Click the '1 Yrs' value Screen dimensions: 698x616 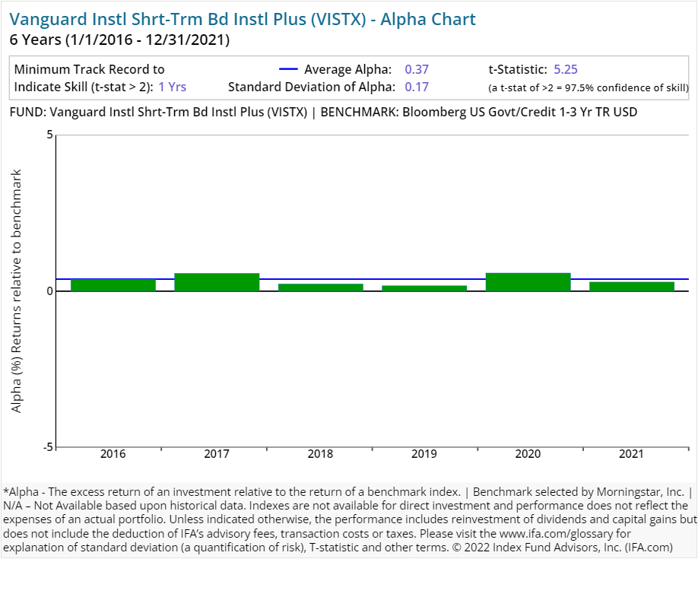pos(173,87)
